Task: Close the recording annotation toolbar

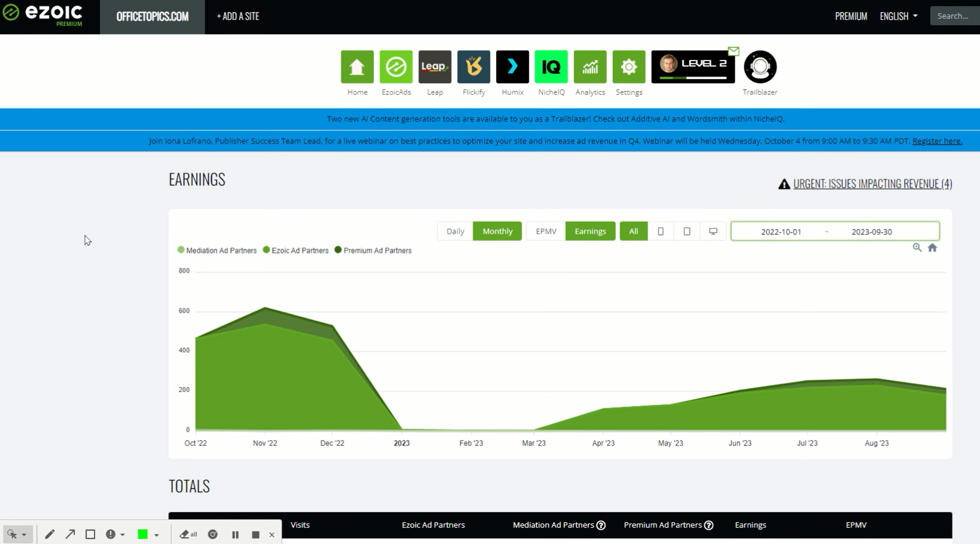Action: coord(272,535)
